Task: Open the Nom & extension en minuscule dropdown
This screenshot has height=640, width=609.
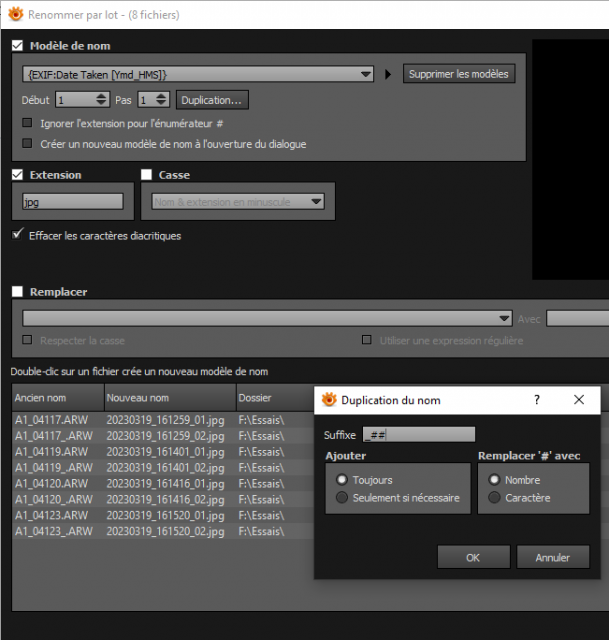Action: [238, 202]
